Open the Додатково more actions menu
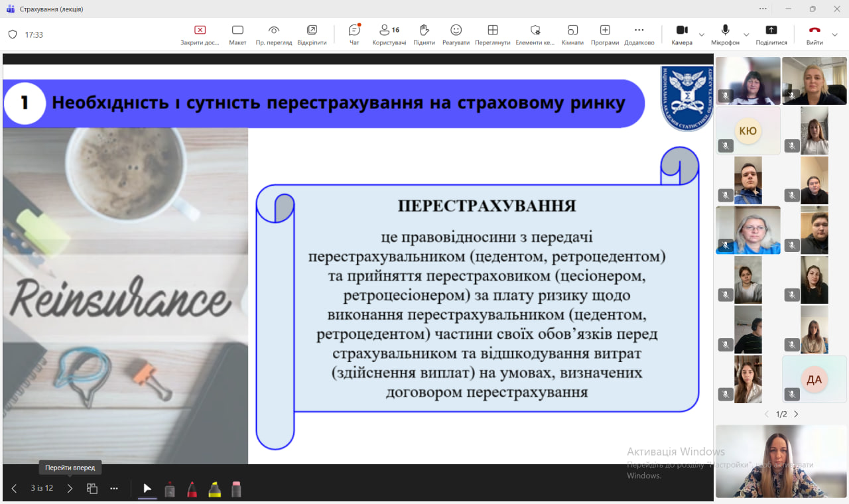This screenshot has height=504, width=849. coord(639,34)
